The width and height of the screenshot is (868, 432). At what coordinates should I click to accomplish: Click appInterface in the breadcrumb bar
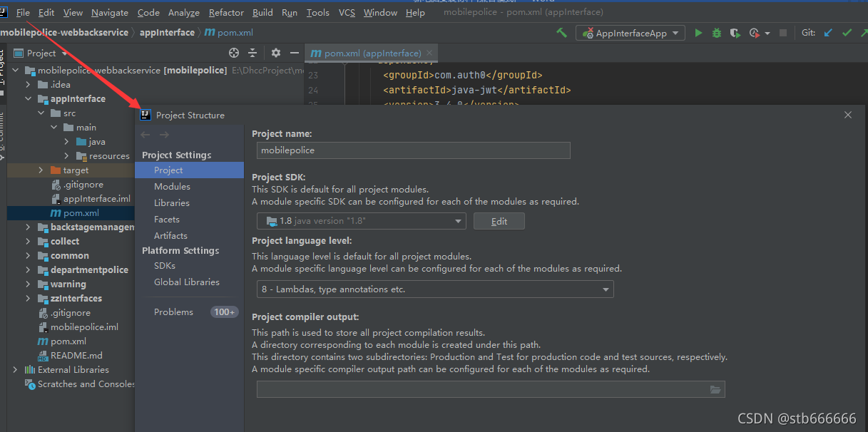[x=167, y=32]
